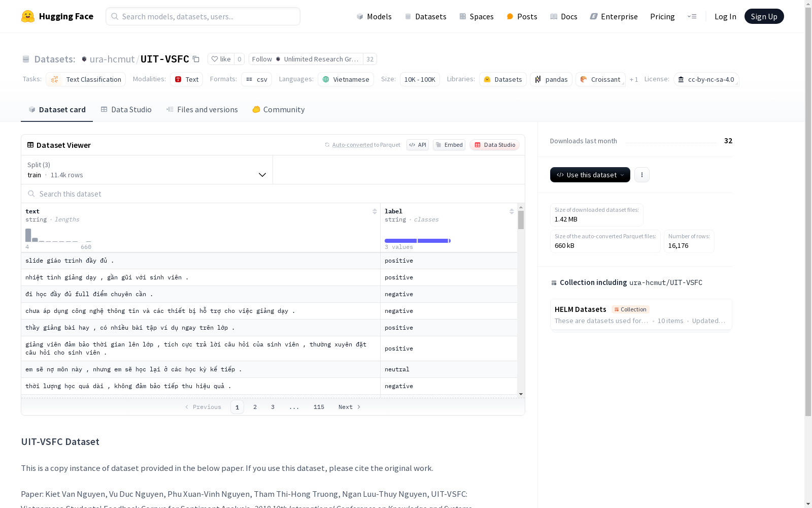The height and width of the screenshot is (508, 812).
Task: Click the row "slide giáo trình đầy đủ ."
Action: click(269, 261)
